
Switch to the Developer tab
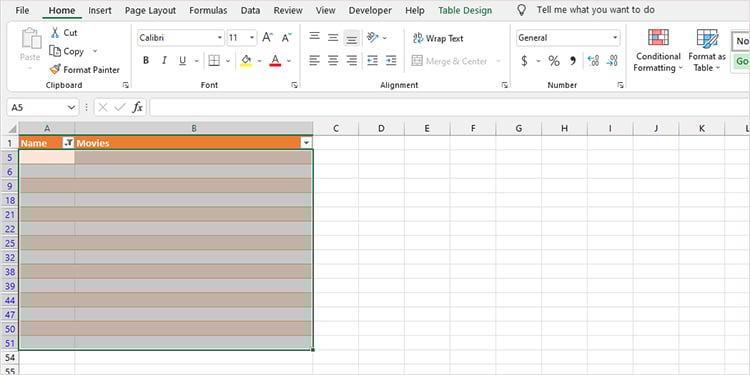(370, 10)
